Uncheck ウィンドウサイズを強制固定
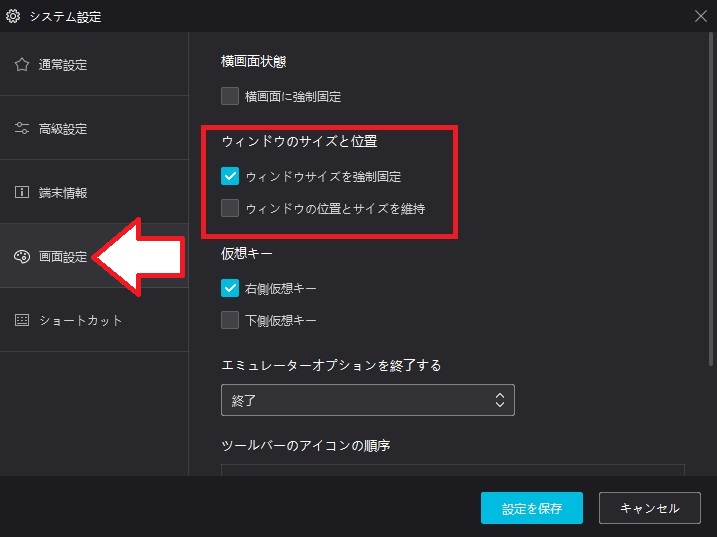This screenshot has width=717, height=537. (230, 176)
